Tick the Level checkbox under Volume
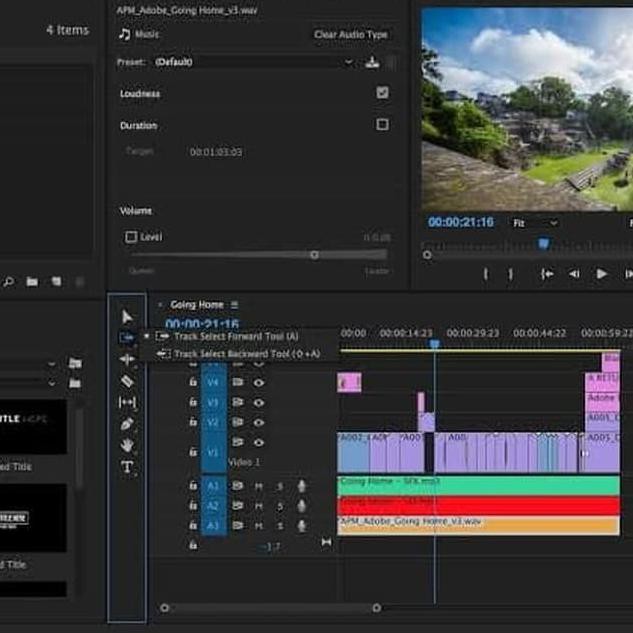This screenshot has width=633, height=633. point(131,237)
